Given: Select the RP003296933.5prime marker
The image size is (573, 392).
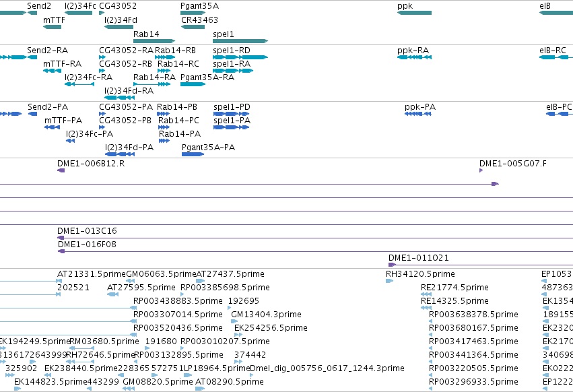Looking at the screenshot, I should [430, 389].
